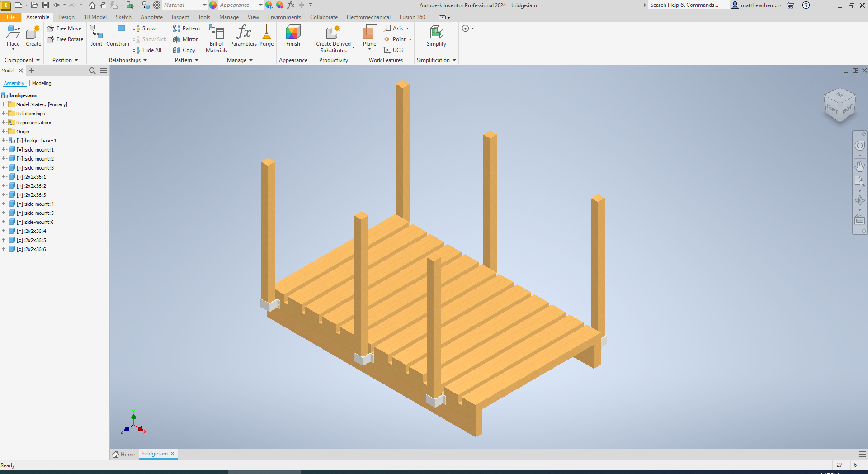Open the Full Navigation Wheel
This screenshot has height=474, width=868.
coord(859,146)
